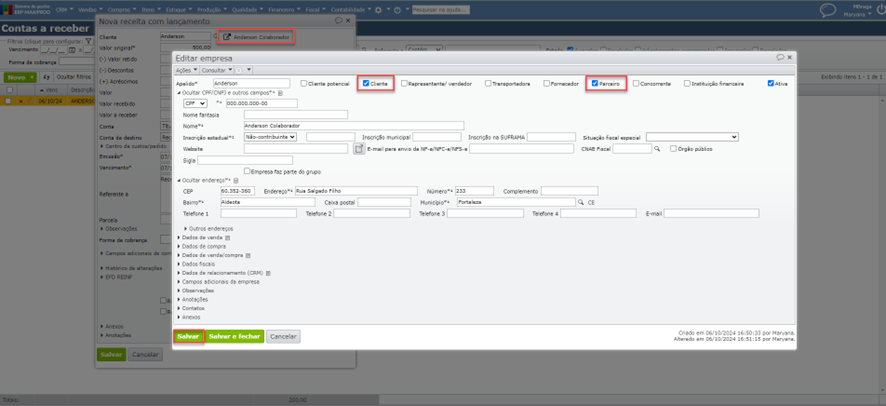Screen dimensions: 886x406
Task: Open the help question-mark icon in menu bar
Action: 397,10
